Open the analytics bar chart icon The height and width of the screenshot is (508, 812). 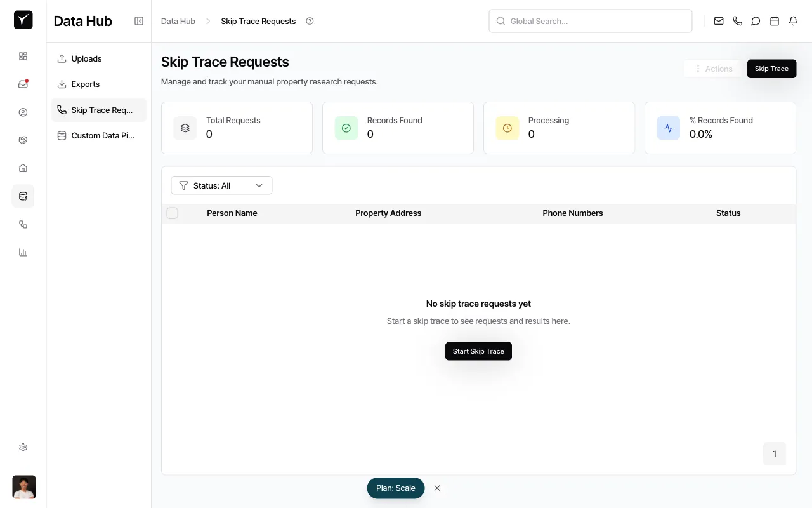coord(23,252)
